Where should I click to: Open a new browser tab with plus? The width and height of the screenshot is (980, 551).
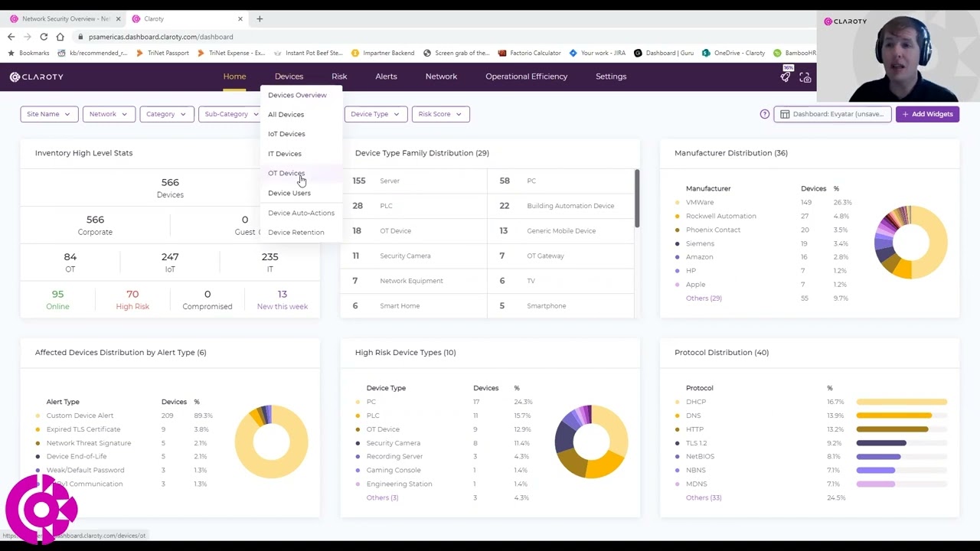tap(260, 18)
